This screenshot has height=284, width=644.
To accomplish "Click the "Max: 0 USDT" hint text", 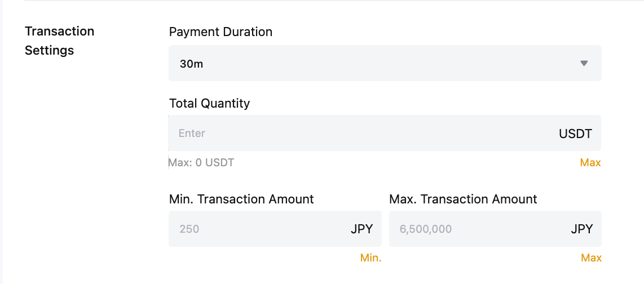I will click(202, 163).
